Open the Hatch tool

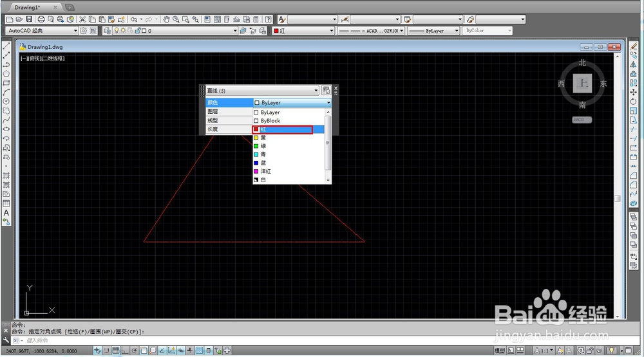(6, 176)
